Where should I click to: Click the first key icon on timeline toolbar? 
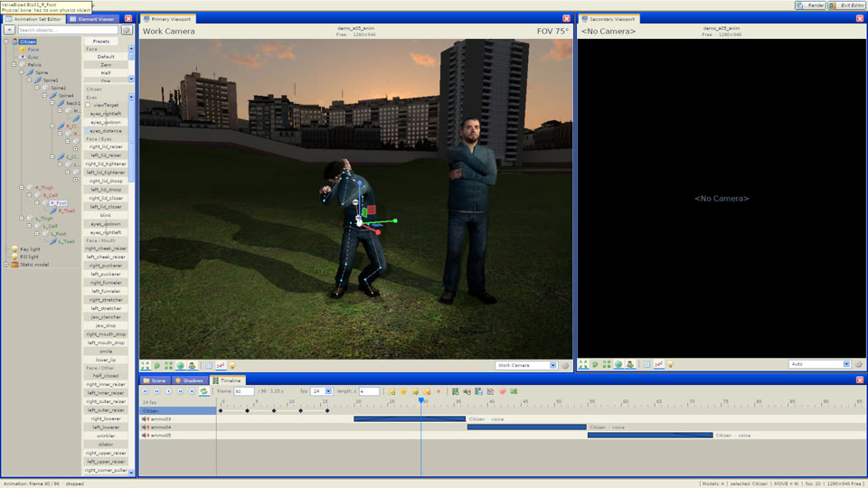click(392, 391)
